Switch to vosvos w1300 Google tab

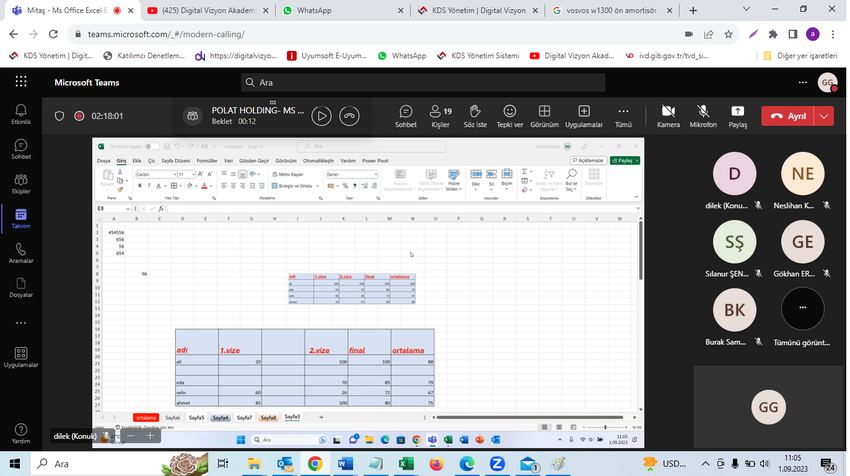[613, 10]
